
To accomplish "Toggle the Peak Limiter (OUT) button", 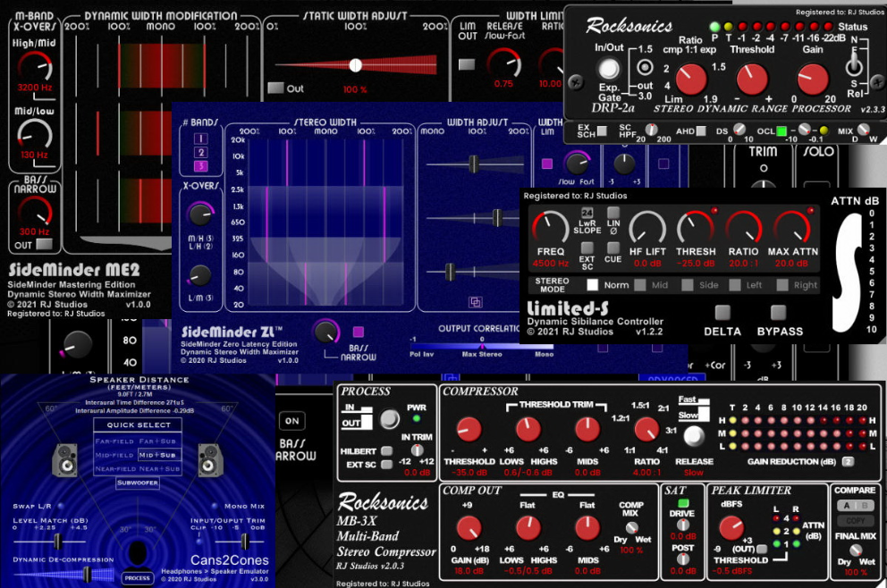I will [762, 549].
